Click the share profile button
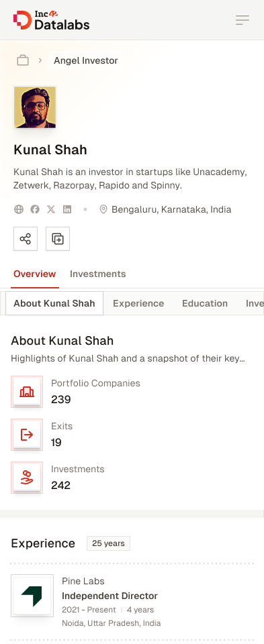 26,239
